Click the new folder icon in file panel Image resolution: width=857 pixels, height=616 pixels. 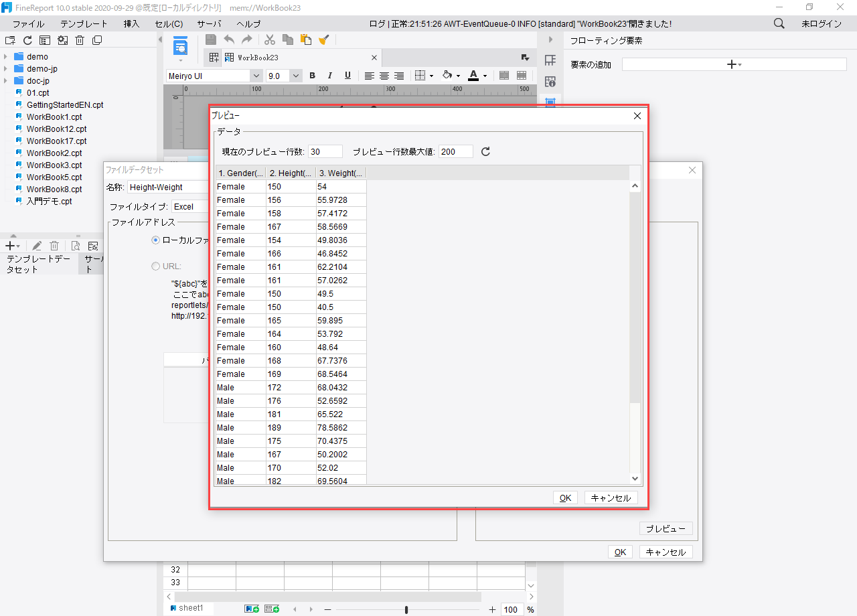click(x=10, y=40)
